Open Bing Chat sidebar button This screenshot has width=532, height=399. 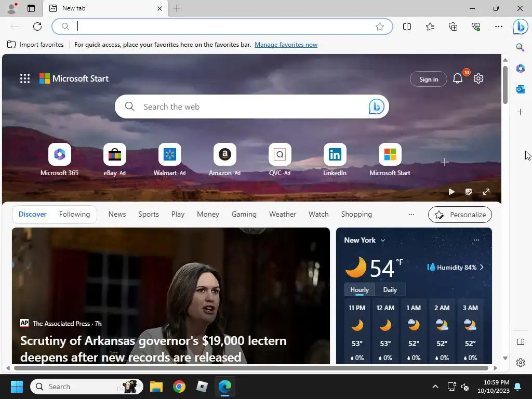520,27
